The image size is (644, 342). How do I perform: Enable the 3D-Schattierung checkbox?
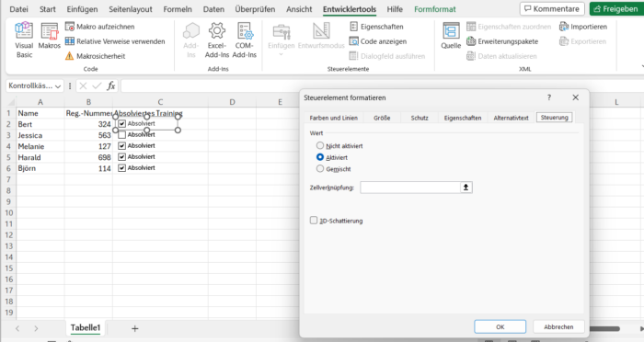tap(314, 221)
